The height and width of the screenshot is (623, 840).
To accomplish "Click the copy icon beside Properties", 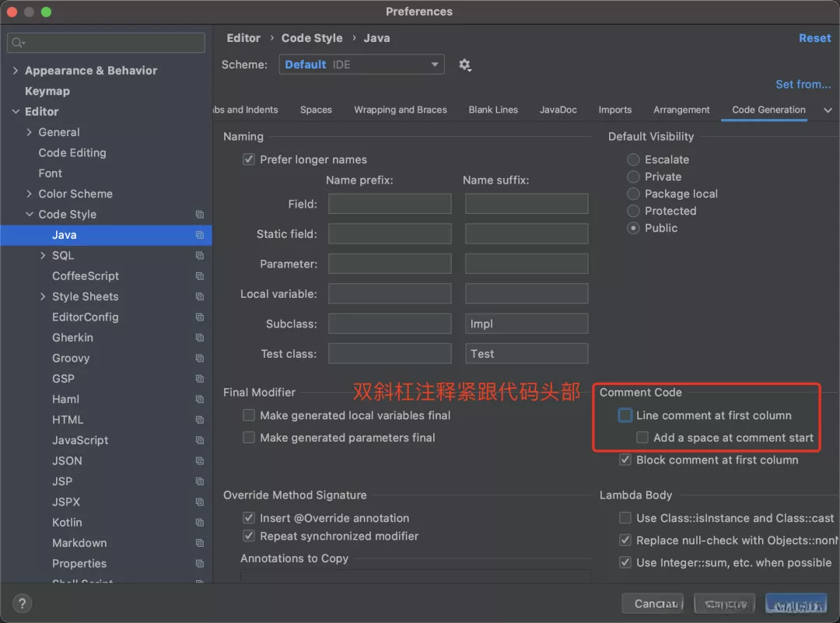I will 200,564.
